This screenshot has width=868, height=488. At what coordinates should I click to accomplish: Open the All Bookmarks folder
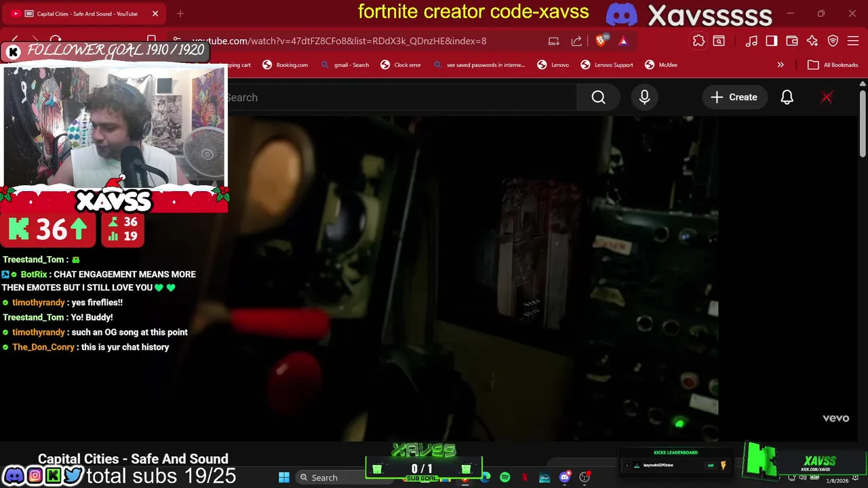[833, 65]
